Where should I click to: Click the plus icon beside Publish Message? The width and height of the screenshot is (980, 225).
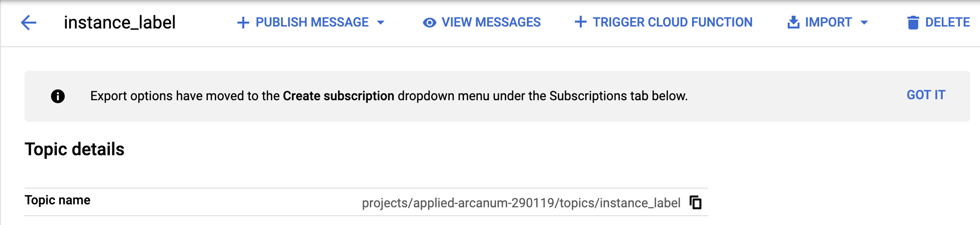coord(243,23)
